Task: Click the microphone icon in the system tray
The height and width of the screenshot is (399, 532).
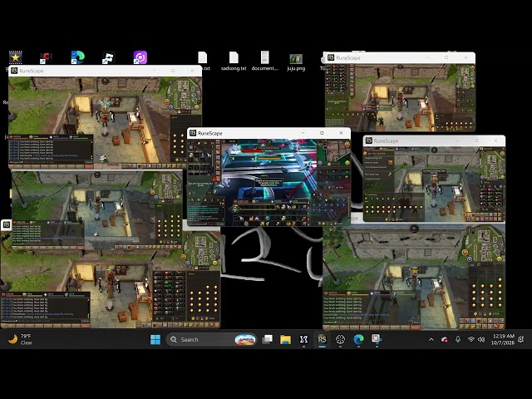Action: pos(458,339)
